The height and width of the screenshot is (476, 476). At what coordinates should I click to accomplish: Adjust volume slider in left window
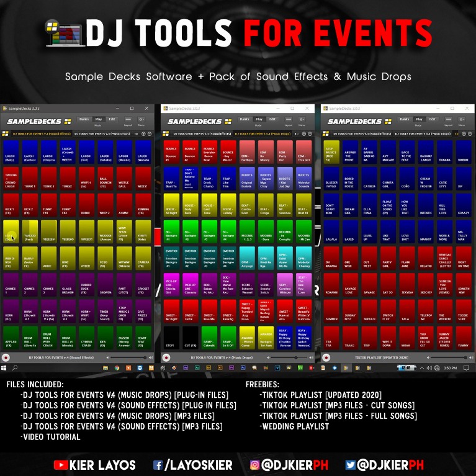129,357
